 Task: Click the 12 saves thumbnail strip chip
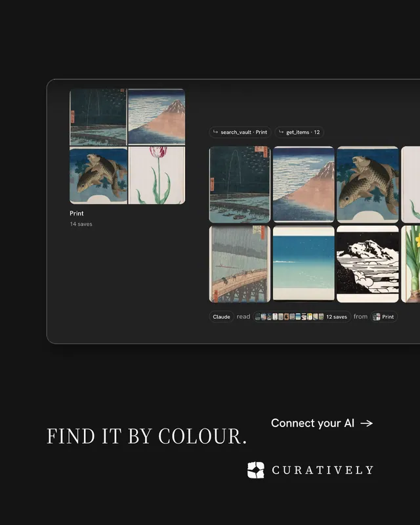pos(302,317)
